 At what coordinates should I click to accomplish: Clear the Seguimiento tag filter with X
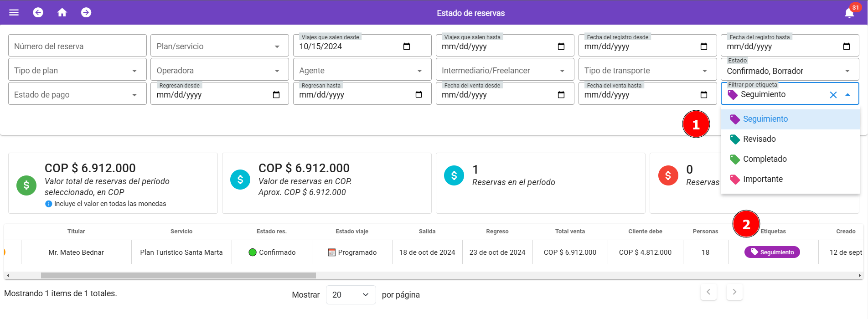(x=833, y=95)
